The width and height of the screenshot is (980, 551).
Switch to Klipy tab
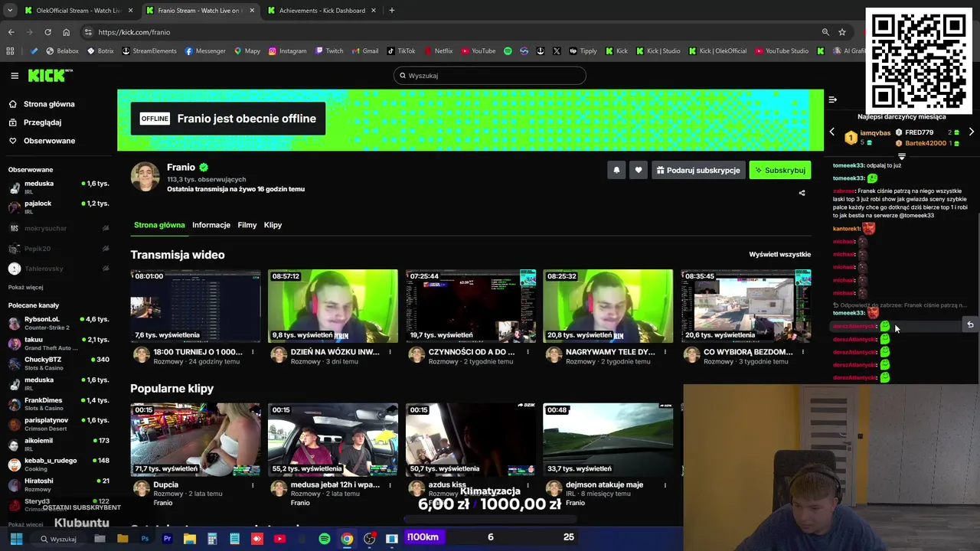(x=273, y=225)
